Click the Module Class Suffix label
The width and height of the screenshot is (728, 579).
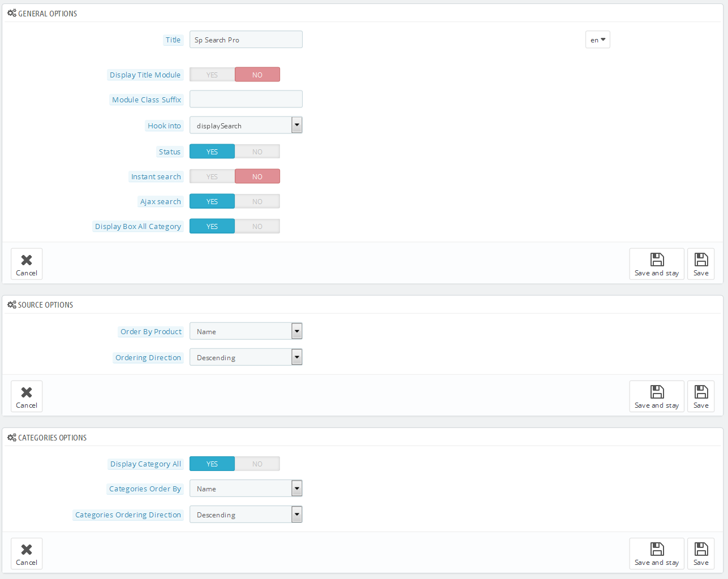[x=147, y=100]
